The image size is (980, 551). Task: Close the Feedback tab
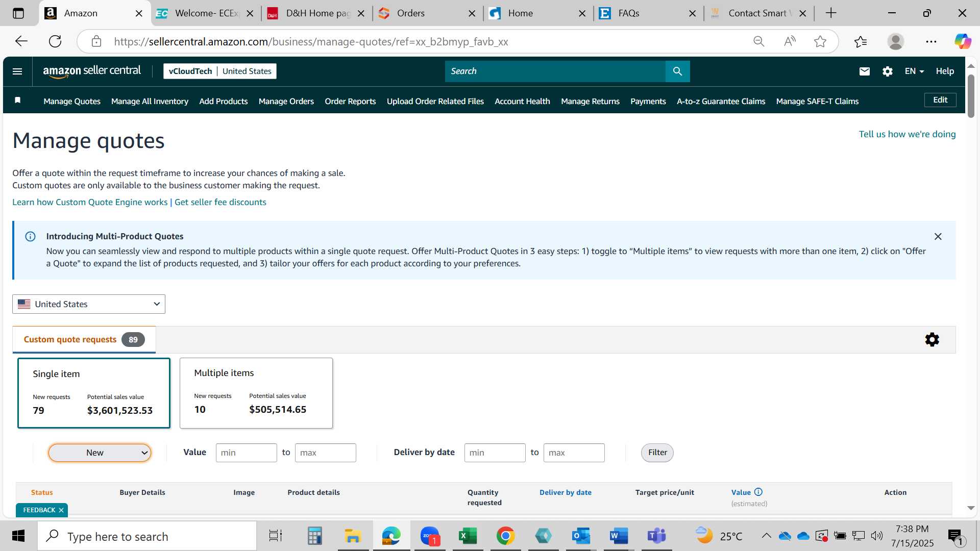click(x=61, y=510)
